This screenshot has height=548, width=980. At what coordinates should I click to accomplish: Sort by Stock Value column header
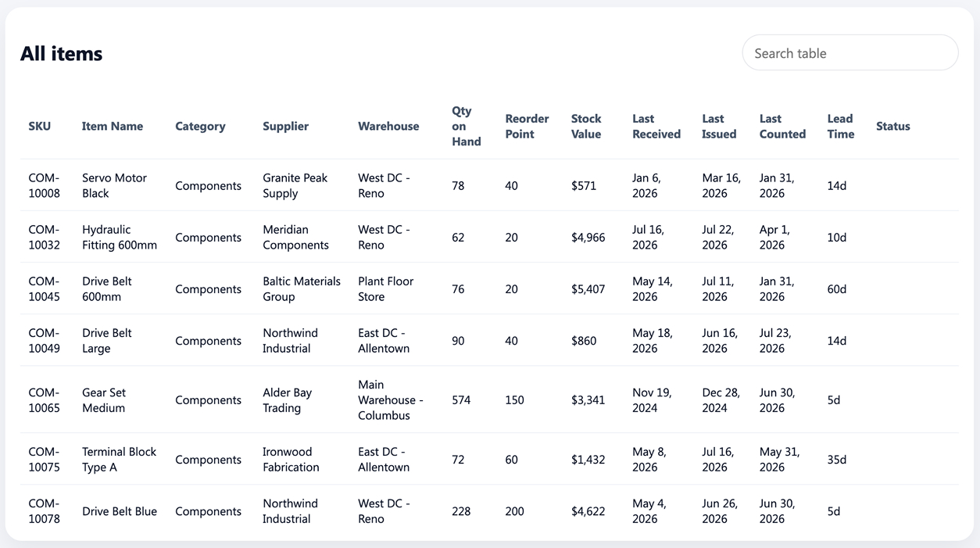[586, 126]
